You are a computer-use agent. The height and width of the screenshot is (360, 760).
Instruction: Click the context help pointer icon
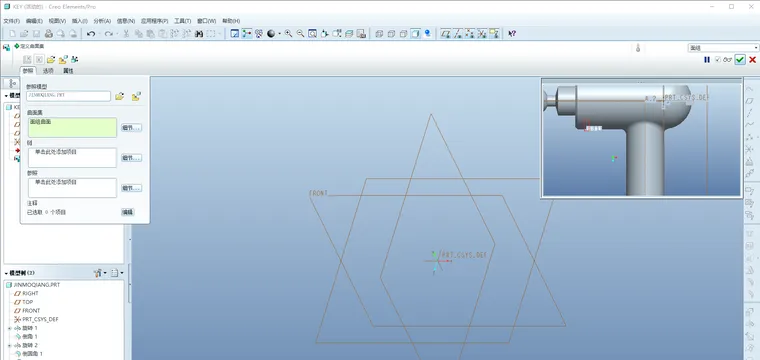click(x=512, y=33)
